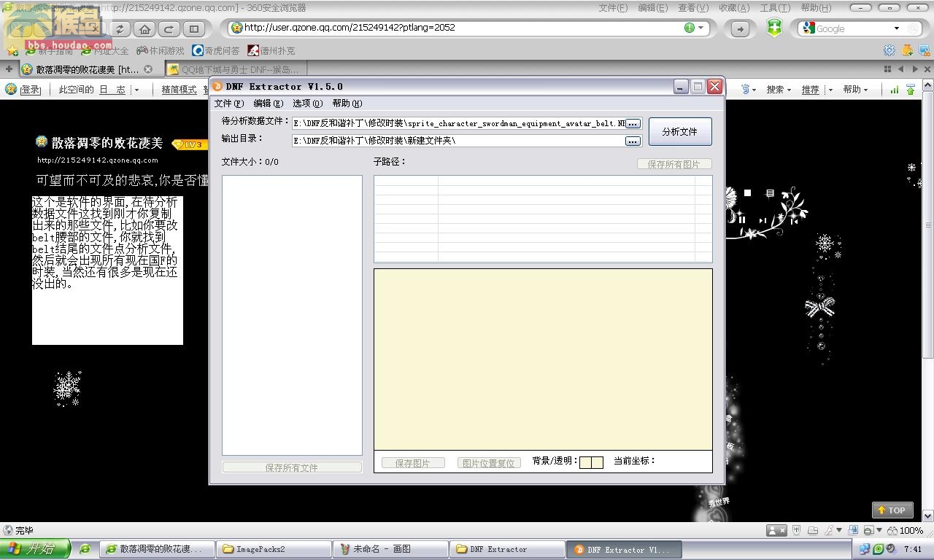Open the browser 查看(V) menu
The height and width of the screenshot is (560, 934).
pos(693,7)
